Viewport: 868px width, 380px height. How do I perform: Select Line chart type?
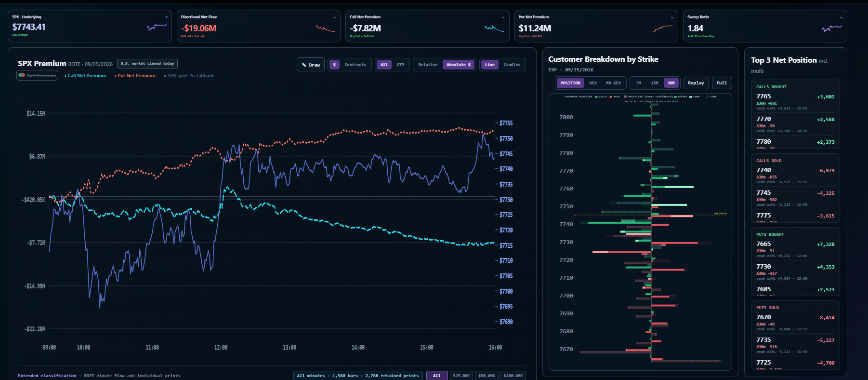pos(490,65)
